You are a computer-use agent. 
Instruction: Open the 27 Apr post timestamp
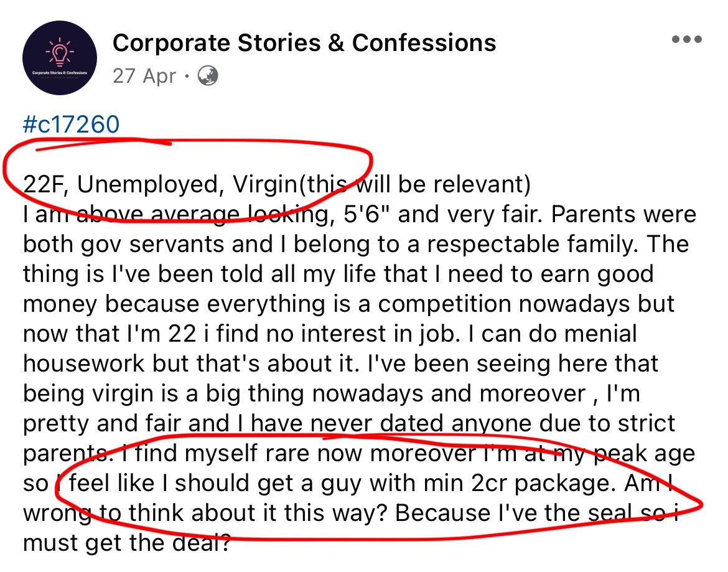coord(144,76)
